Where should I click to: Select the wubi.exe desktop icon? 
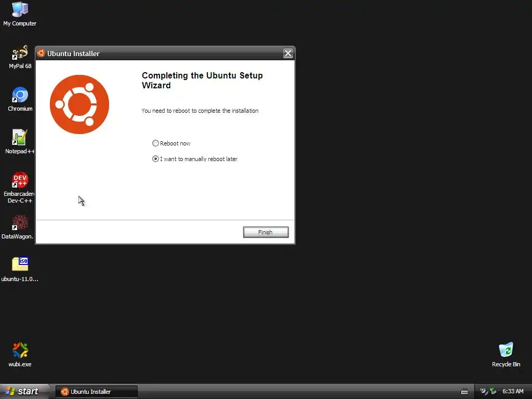click(x=20, y=354)
